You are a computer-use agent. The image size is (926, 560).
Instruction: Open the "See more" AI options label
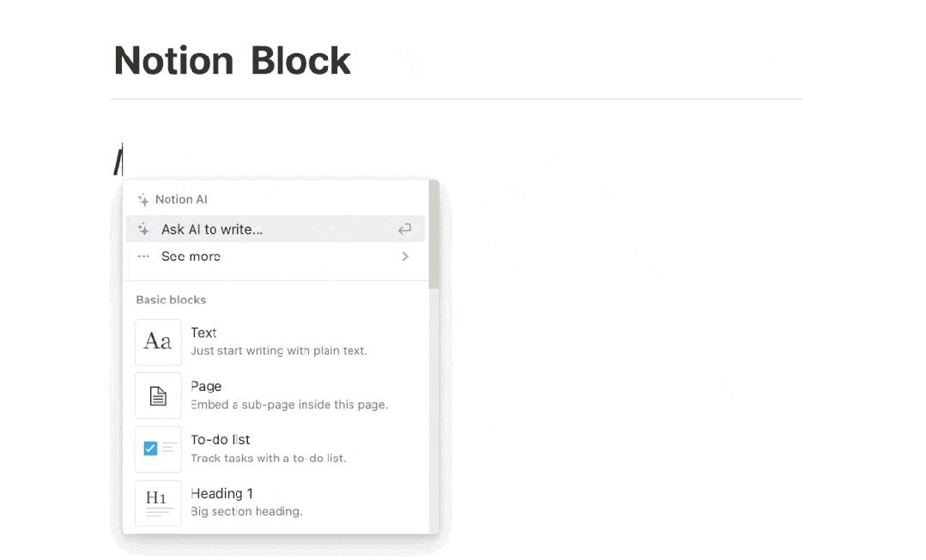[x=191, y=256]
